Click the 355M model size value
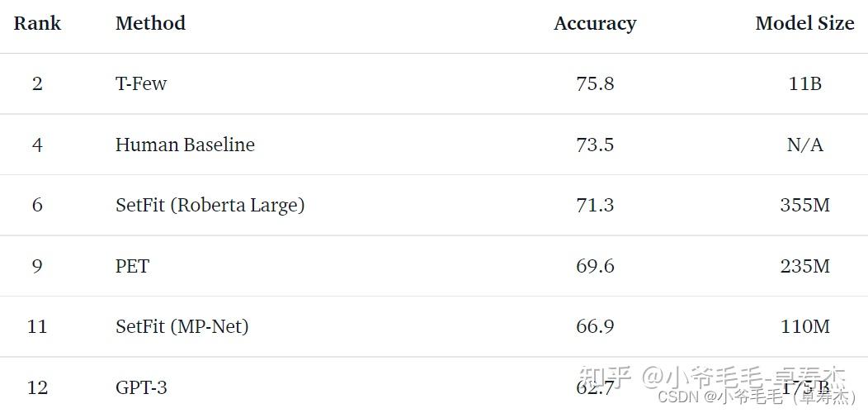 pos(804,205)
